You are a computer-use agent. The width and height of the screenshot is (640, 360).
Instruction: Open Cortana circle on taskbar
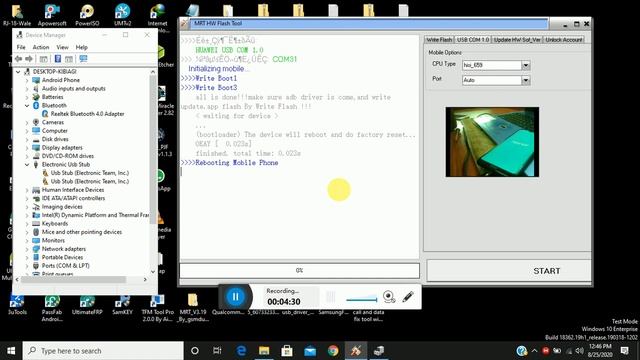click(195, 351)
